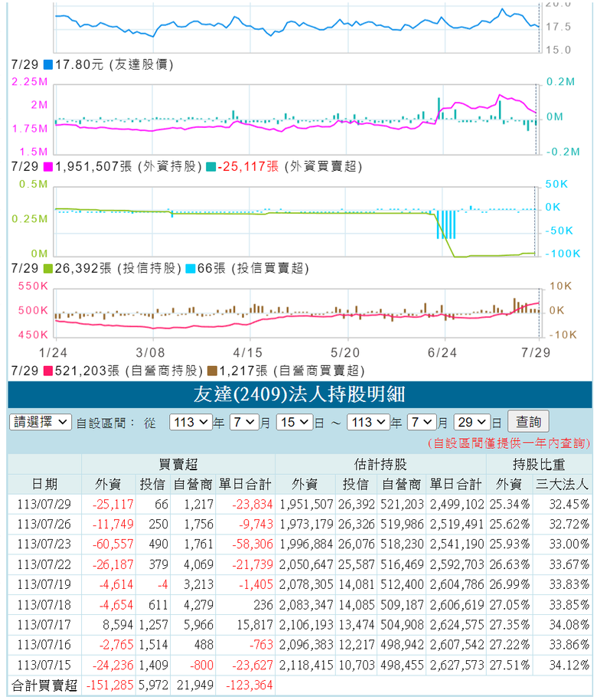597x700 pixels.
Task: Click the green 投信持股 legend swatch
Action: [48, 269]
